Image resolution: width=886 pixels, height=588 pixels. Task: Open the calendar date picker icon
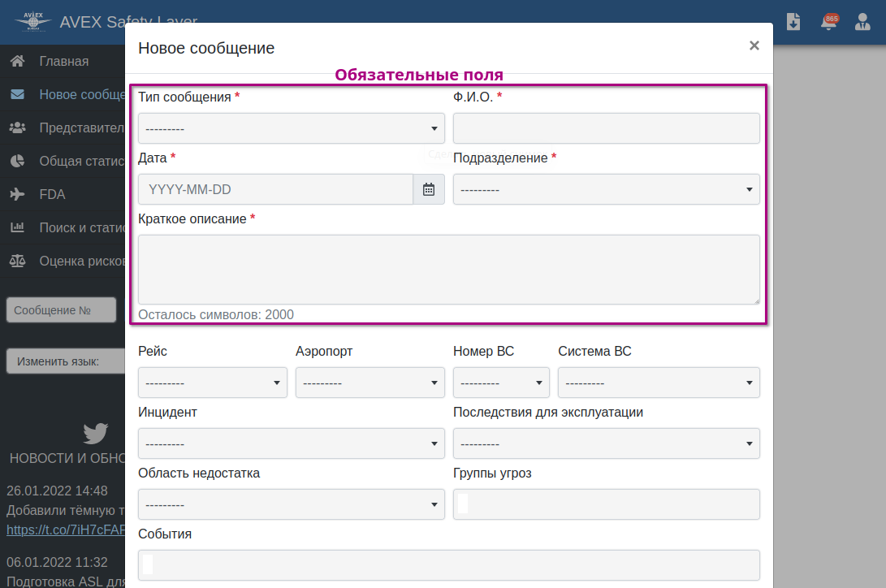coord(429,189)
